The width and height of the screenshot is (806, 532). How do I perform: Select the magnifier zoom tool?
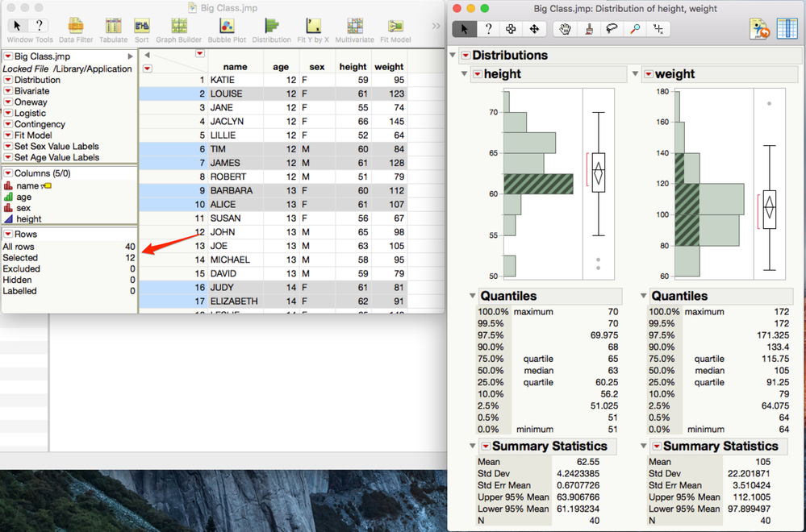(x=635, y=29)
